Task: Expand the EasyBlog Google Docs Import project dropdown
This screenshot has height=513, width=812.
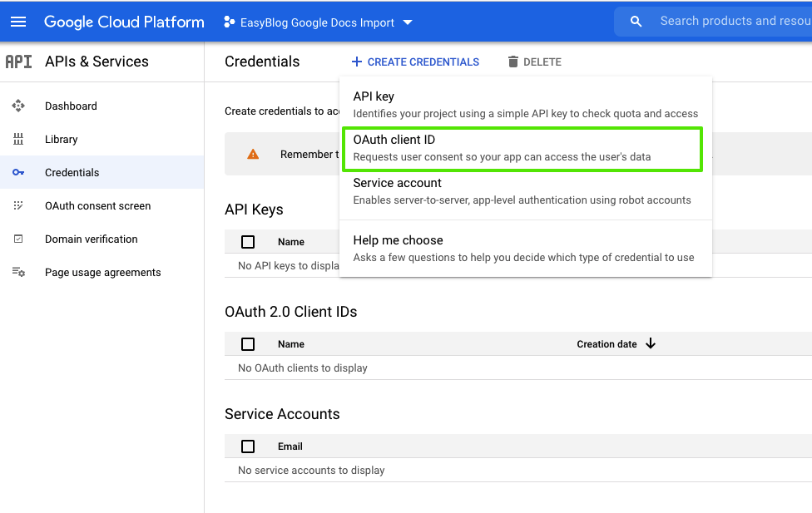Action: pyautogui.click(x=318, y=22)
